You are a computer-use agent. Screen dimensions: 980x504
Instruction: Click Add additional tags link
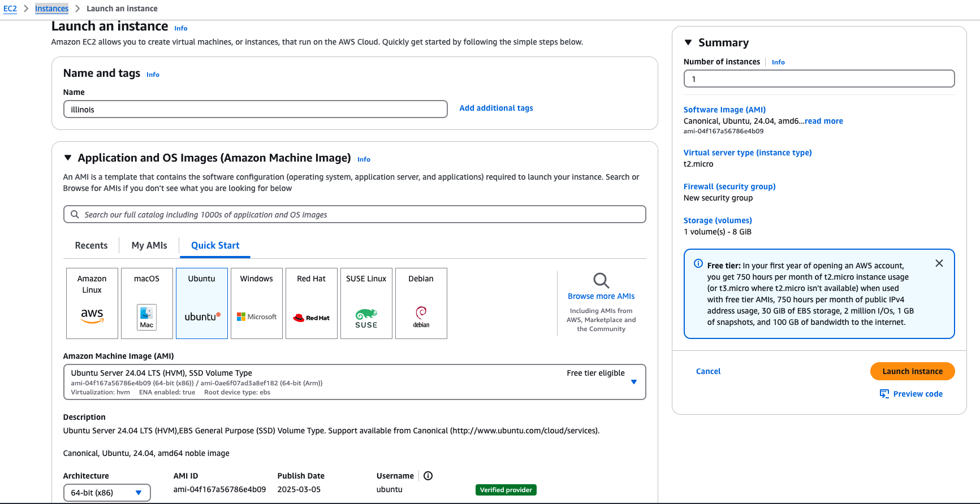click(496, 108)
